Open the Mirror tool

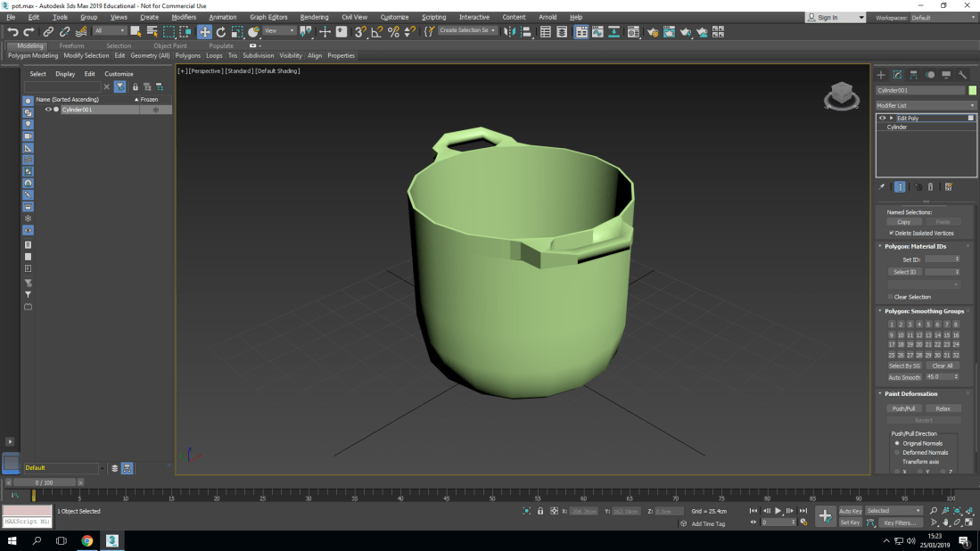[509, 31]
